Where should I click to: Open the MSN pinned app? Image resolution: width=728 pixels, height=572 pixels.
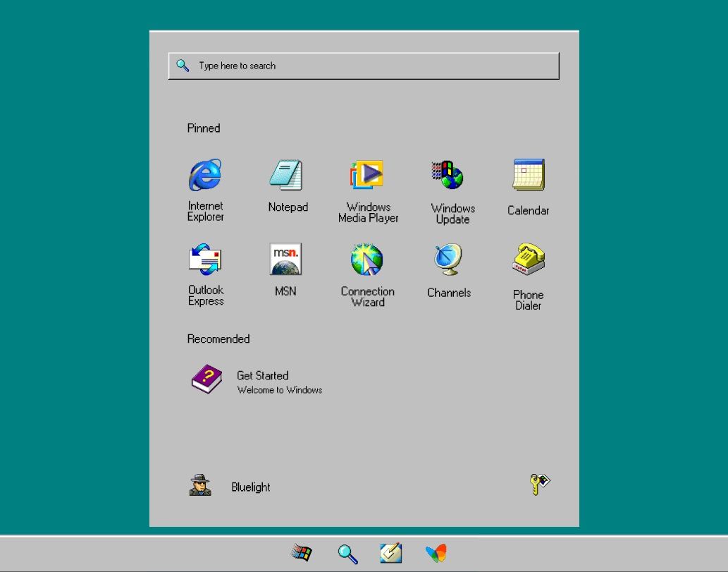[285, 260]
